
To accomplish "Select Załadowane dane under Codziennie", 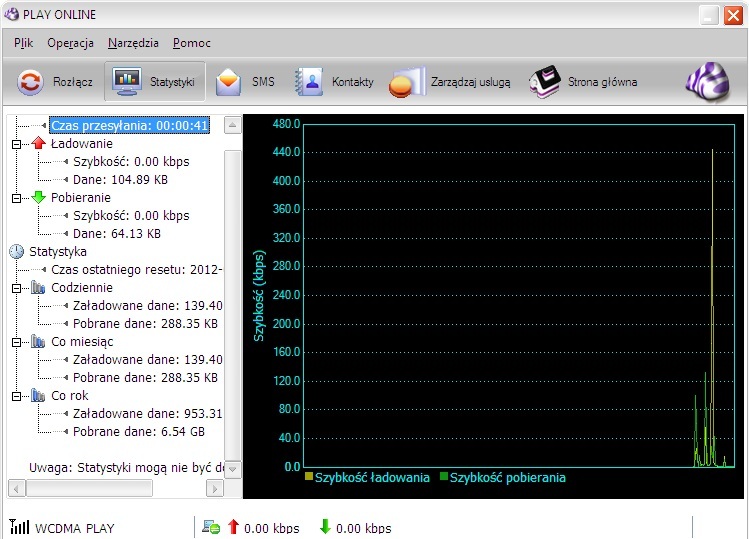I will point(148,306).
